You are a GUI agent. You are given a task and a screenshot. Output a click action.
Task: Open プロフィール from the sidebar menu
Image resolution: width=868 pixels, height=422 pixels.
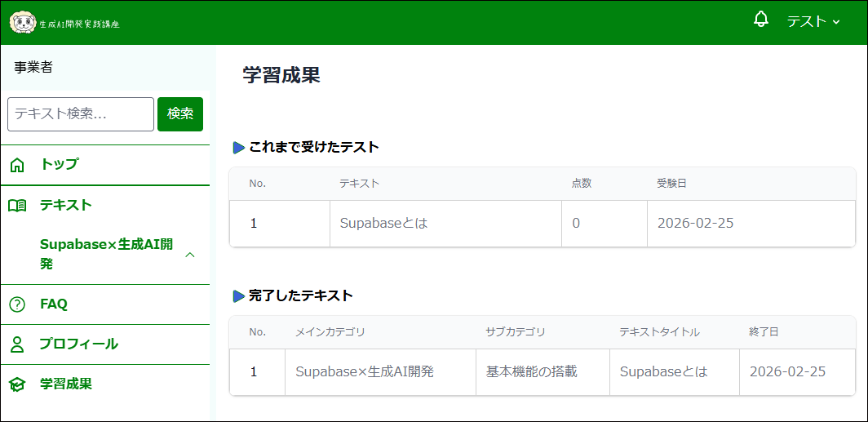point(78,344)
